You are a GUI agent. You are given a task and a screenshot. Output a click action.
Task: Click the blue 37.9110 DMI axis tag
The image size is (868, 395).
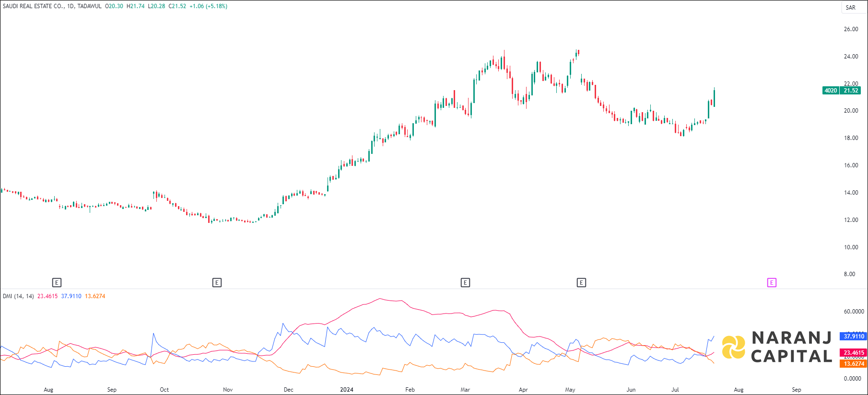pyautogui.click(x=854, y=337)
